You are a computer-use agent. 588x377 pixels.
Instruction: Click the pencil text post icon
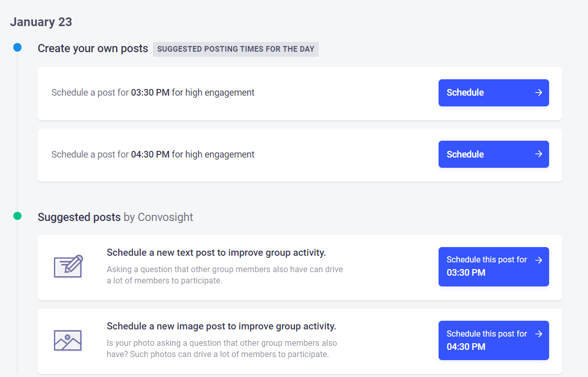(x=68, y=267)
